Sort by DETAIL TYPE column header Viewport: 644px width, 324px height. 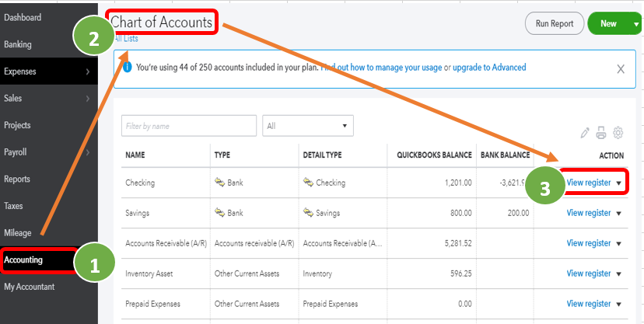[323, 155]
